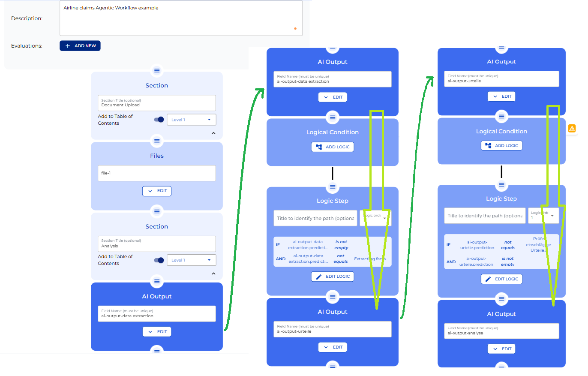Collapse the Document Upload section via its chevron
The height and width of the screenshot is (376, 588).
[x=213, y=133]
